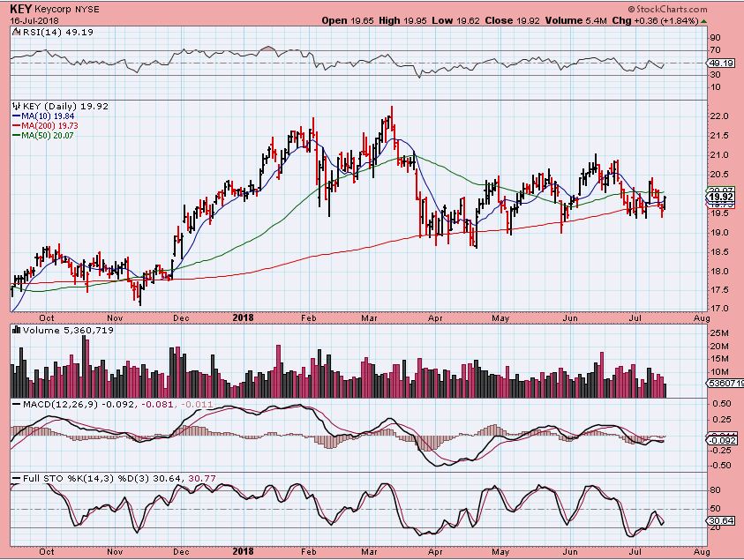The image size is (744, 560).
Task: Click the Low 19.62 value
Action: (x=456, y=20)
